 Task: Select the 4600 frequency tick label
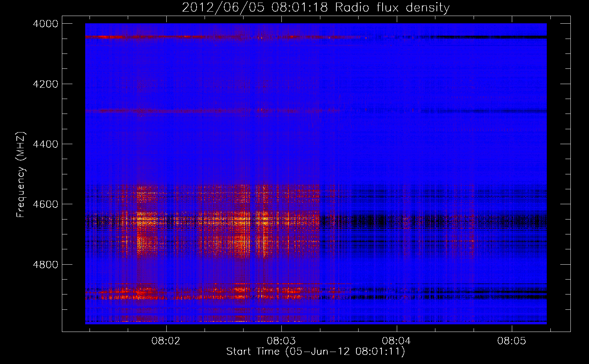click(x=46, y=204)
